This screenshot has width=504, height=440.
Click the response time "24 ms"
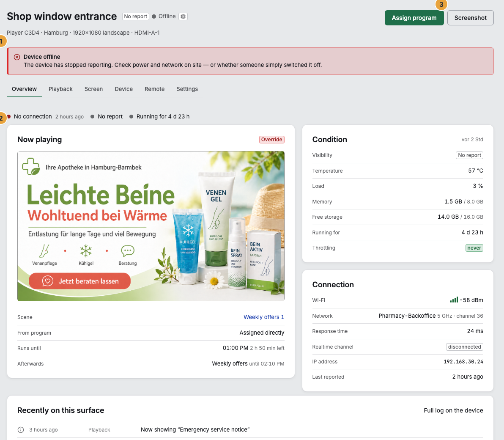click(x=475, y=331)
